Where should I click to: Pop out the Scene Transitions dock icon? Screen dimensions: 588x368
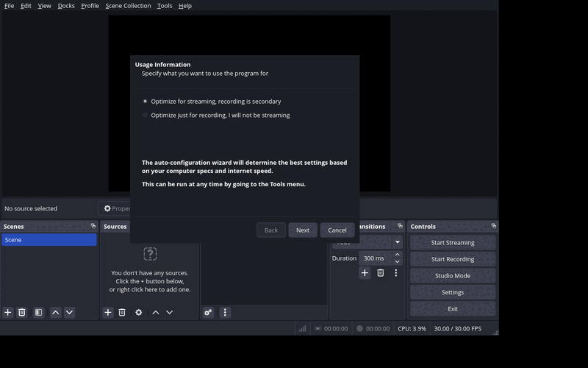pyautogui.click(x=400, y=226)
